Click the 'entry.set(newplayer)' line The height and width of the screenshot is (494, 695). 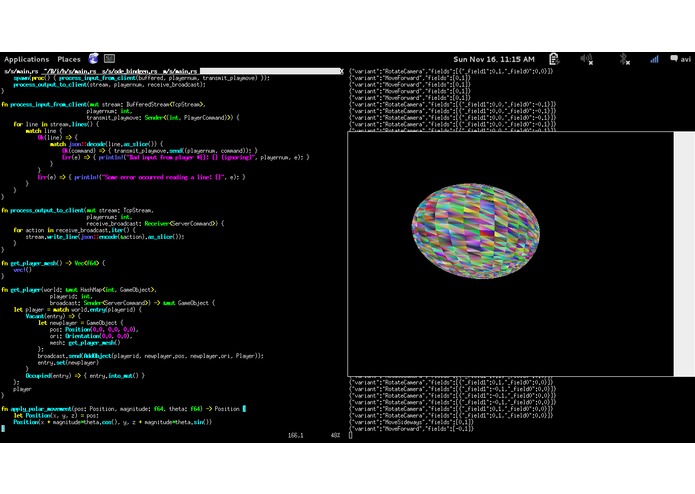68,363
